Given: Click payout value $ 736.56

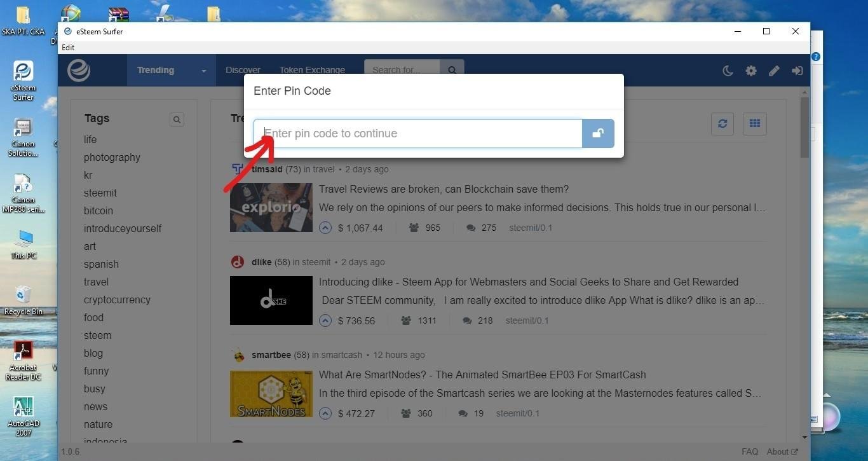Looking at the screenshot, I should [x=356, y=320].
